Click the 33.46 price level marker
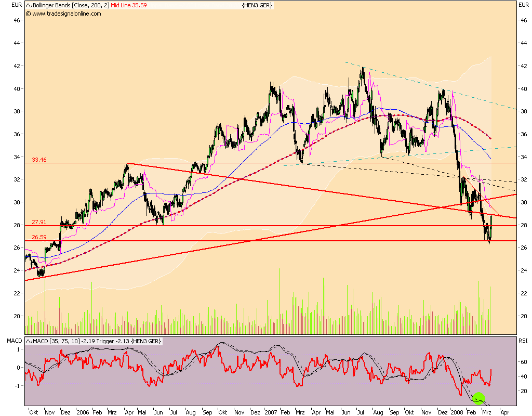The height and width of the screenshot is (416, 532). click(x=38, y=160)
